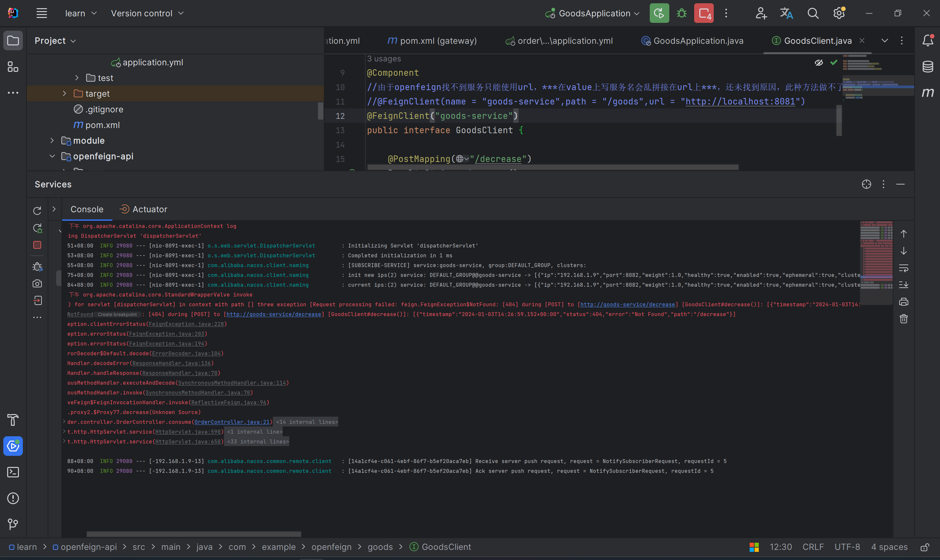Debug GoodsApplication via bug icon
This screenshot has width=940, height=560.
pyautogui.click(x=682, y=13)
